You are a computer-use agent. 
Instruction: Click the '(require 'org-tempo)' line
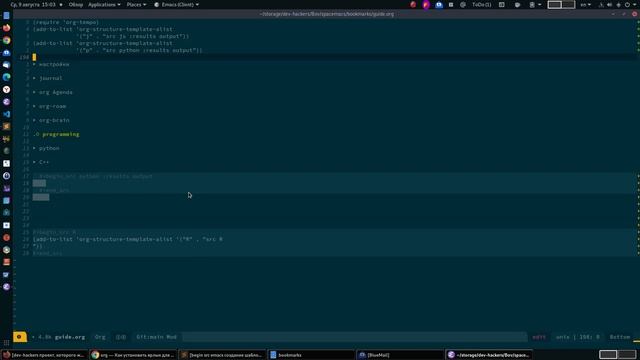(66, 22)
